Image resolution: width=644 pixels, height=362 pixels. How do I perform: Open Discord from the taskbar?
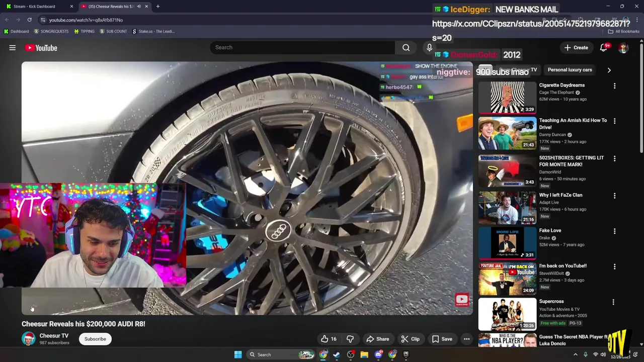[378, 354]
